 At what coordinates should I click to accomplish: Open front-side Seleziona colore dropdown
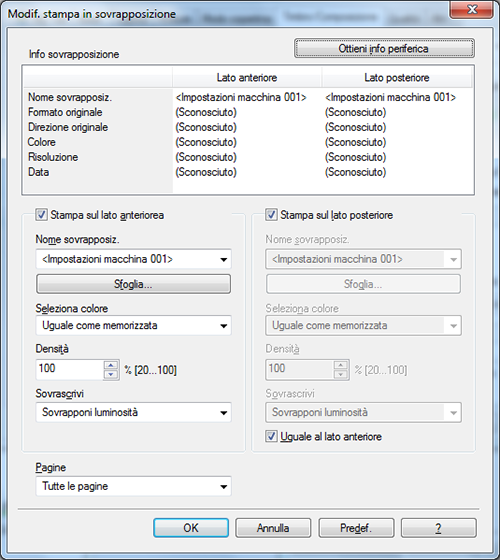pos(134,325)
